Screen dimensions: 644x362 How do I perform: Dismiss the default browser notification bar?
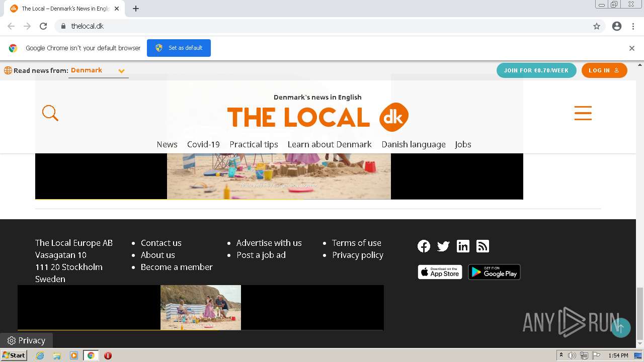point(632,48)
